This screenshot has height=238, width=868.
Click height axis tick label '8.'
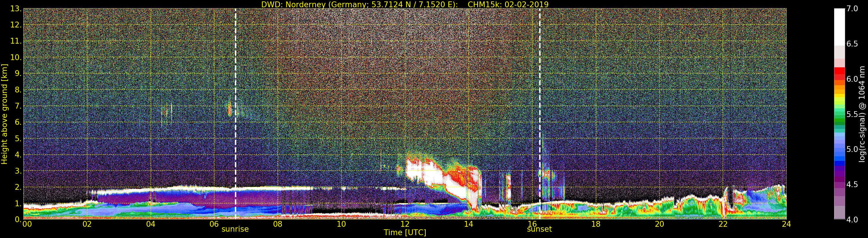point(18,90)
